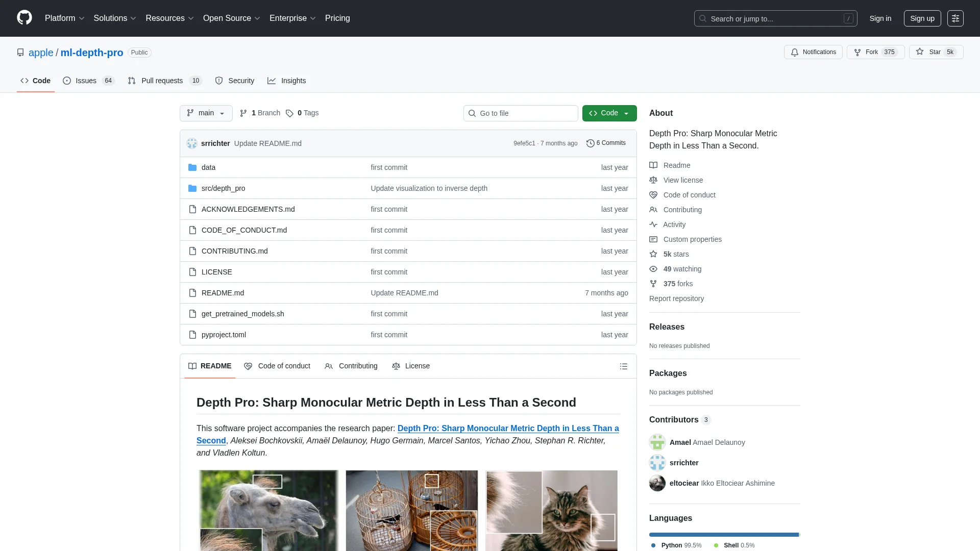Expand the Platform navigation menu
The height and width of the screenshot is (551, 980).
64,18
